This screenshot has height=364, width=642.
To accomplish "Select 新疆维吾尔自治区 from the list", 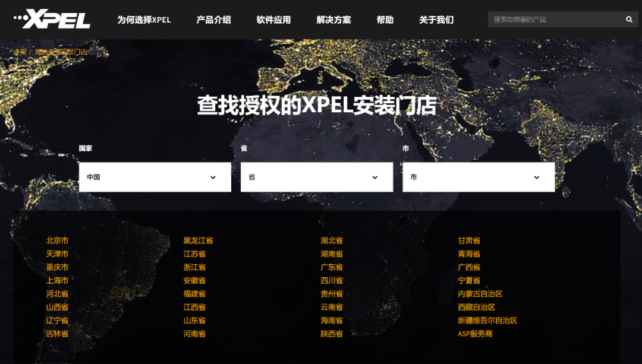I will coord(487,320).
